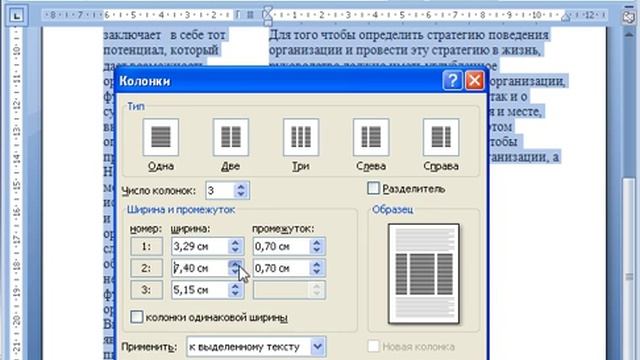The width and height of the screenshot is (640, 360).
Task: Click the 'Образец' column preview thumbnail
Action: click(x=424, y=273)
